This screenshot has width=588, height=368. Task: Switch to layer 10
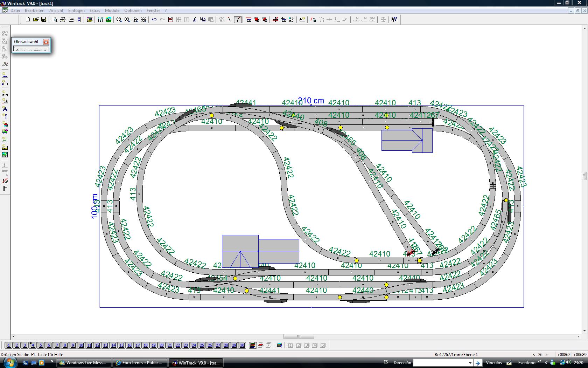[81, 345]
